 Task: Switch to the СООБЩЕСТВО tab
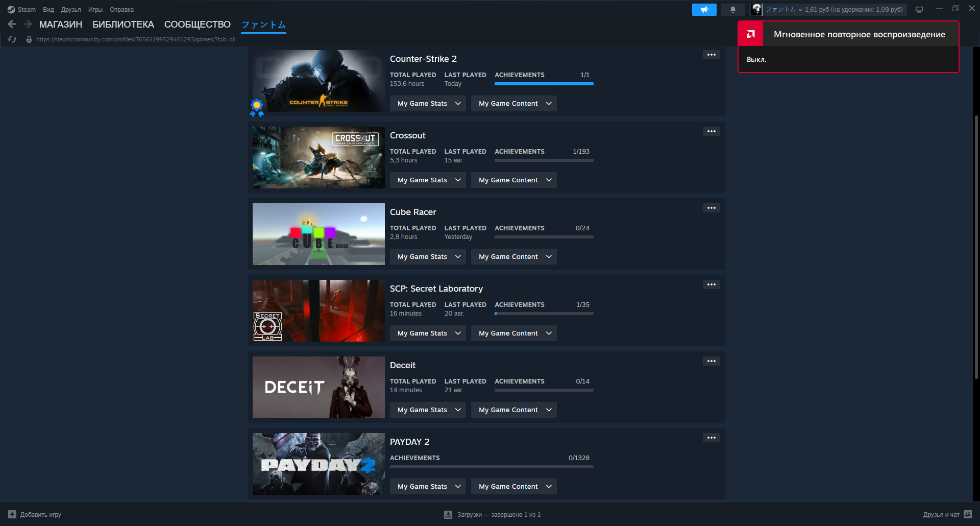[x=198, y=25]
